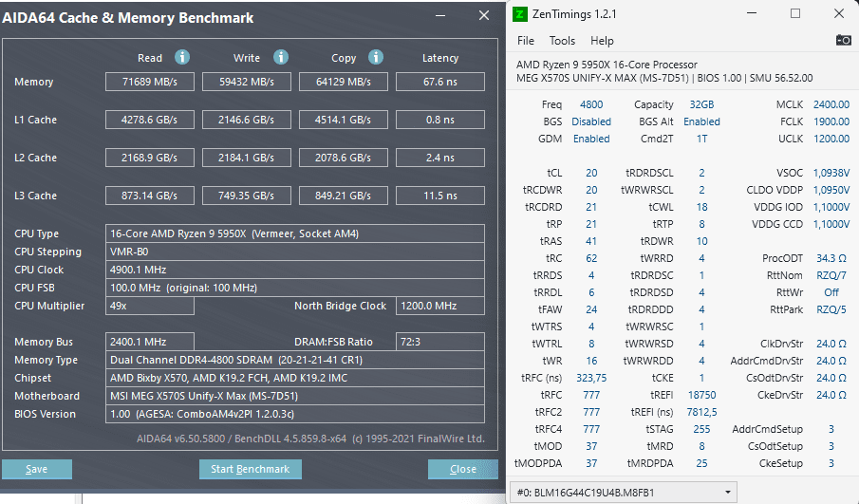Click the CPU Type field 16-Core AMD Ryzen 9 5950X
This screenshot has width=859, height=504.
click(295, 233)
